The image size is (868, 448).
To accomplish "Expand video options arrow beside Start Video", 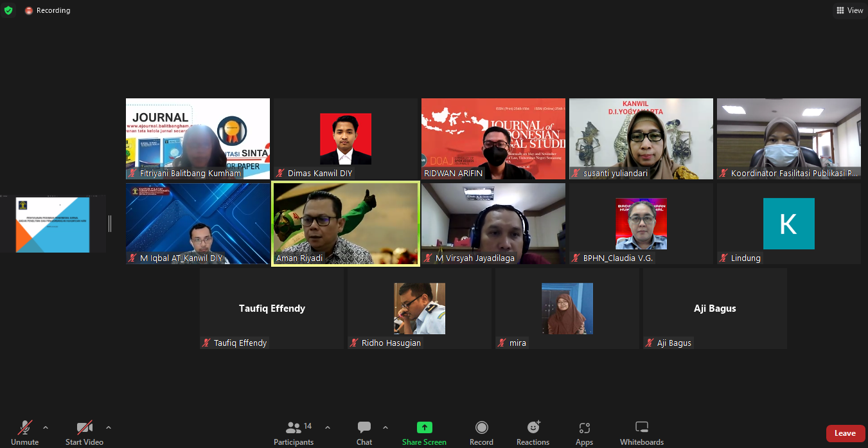I will point(109,427).
